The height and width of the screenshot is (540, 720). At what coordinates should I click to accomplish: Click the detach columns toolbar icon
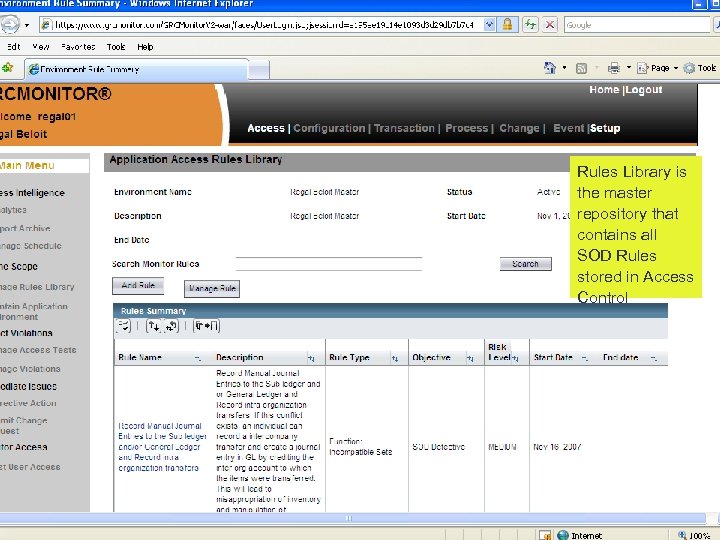(x=207, y=326)
